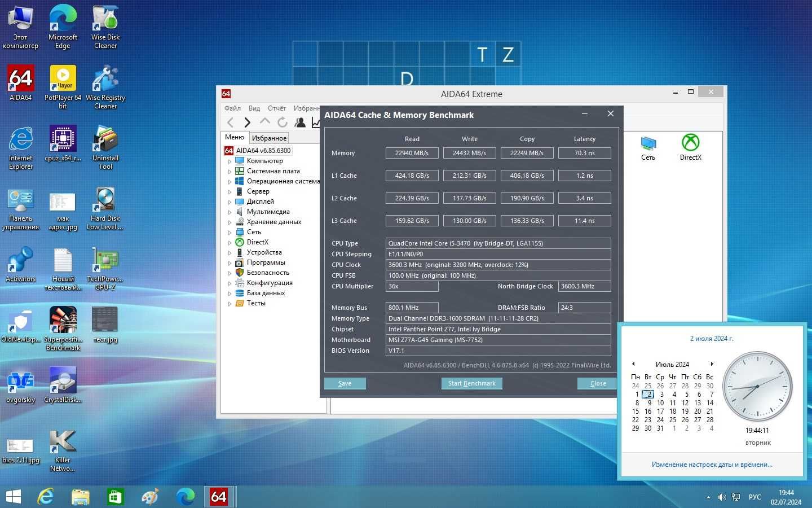
Task: Open Отчёт menu in AIDA64
Action: (277, 108)
